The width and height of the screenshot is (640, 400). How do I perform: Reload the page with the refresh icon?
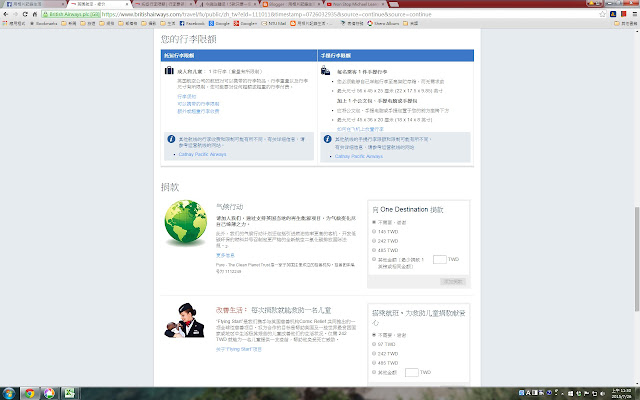point(25,14)
